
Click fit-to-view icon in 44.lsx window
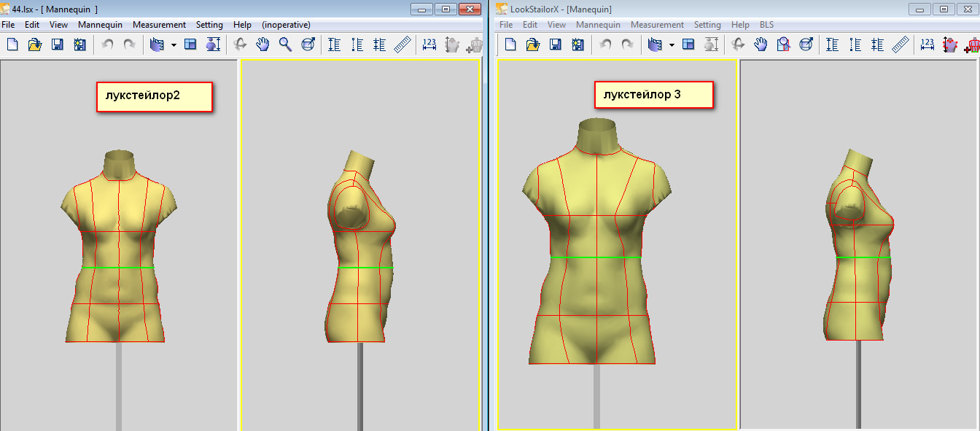tap(308, 44)
